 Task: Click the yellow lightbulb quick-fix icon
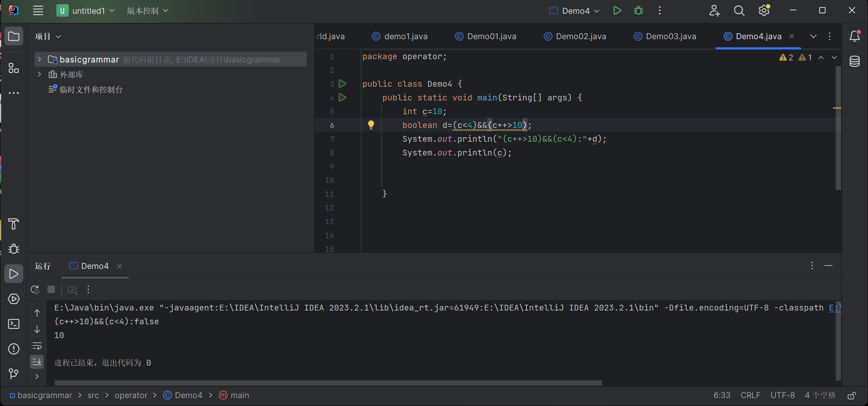[371, 125]
